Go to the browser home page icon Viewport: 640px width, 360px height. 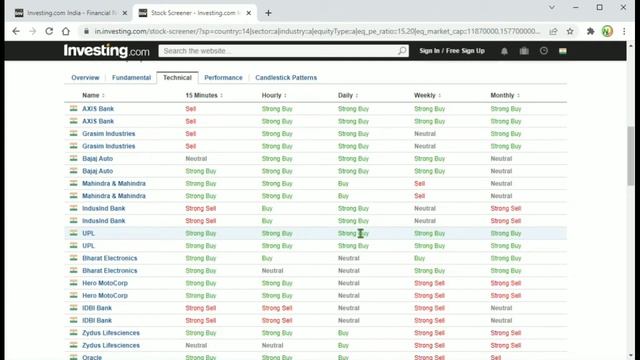point(66,31)
